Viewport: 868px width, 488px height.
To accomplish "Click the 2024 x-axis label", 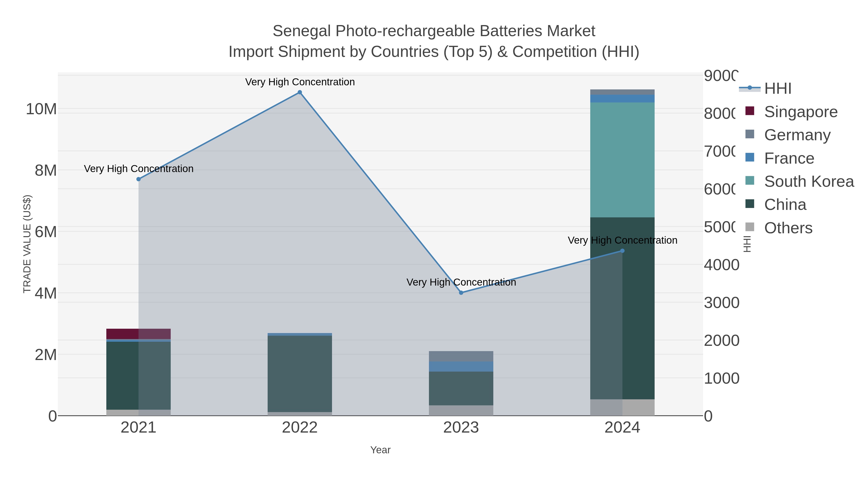I will pyautogui.click(x=622, y=428).
